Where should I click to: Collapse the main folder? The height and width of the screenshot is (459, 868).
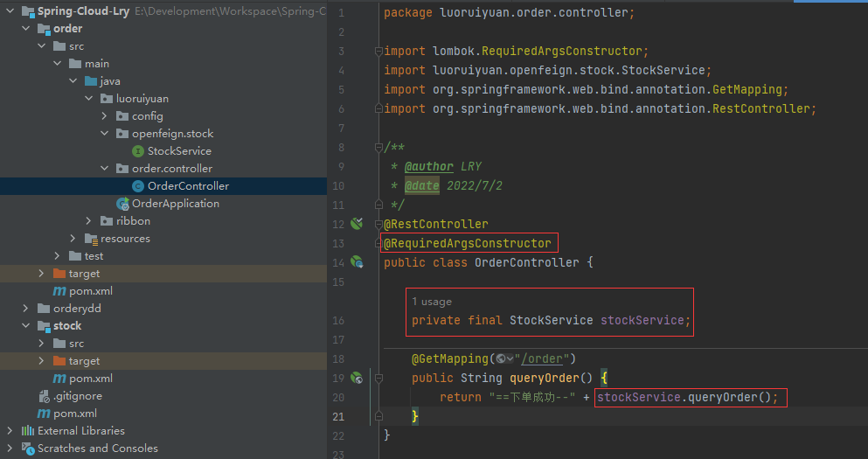[58, 64]
